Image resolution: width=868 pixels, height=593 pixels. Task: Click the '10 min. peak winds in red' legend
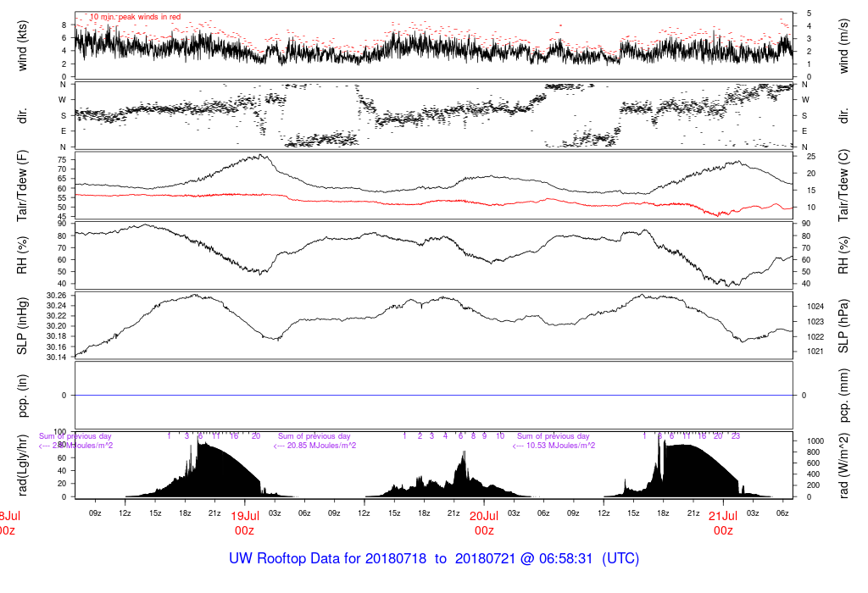tap(135, 17)
